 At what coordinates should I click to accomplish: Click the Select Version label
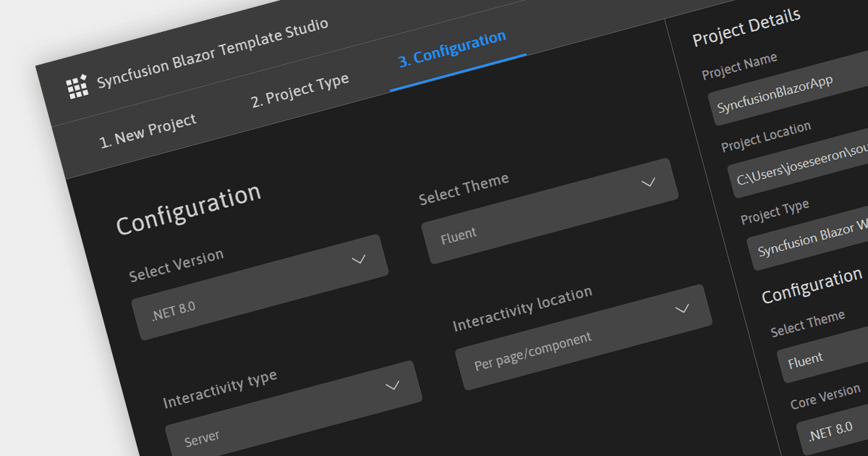pos(176,266)
